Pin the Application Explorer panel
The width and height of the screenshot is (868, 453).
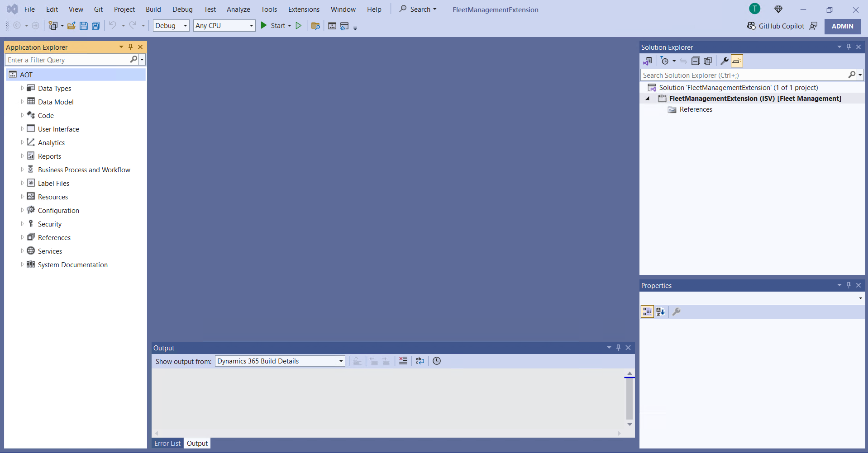coord(131,47)
